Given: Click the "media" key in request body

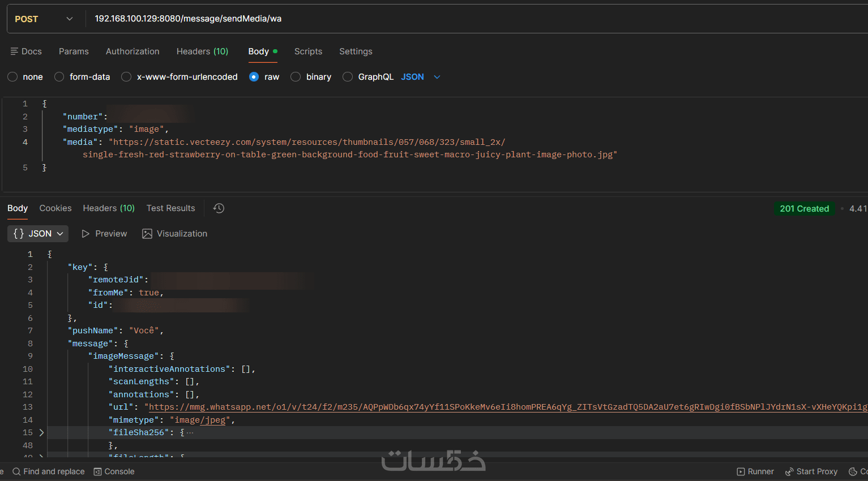Looking at the screenshot, I should click(x=80, y=142).
